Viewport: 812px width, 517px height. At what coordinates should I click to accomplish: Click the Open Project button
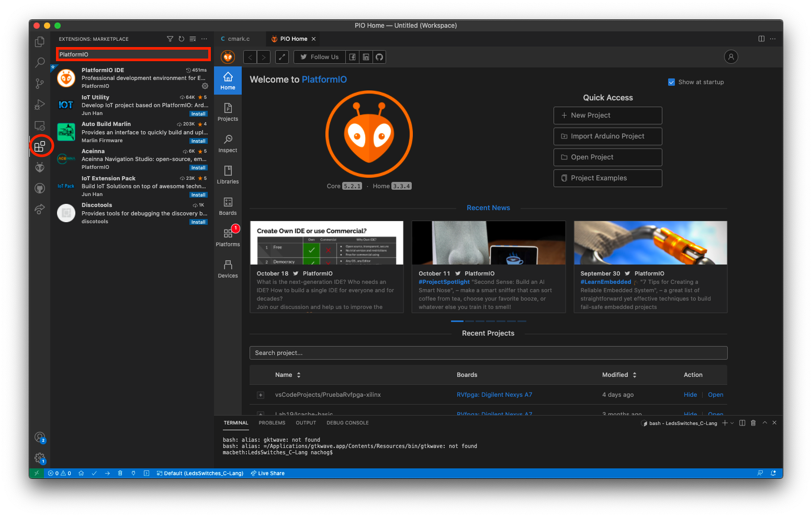pos(608,157)
